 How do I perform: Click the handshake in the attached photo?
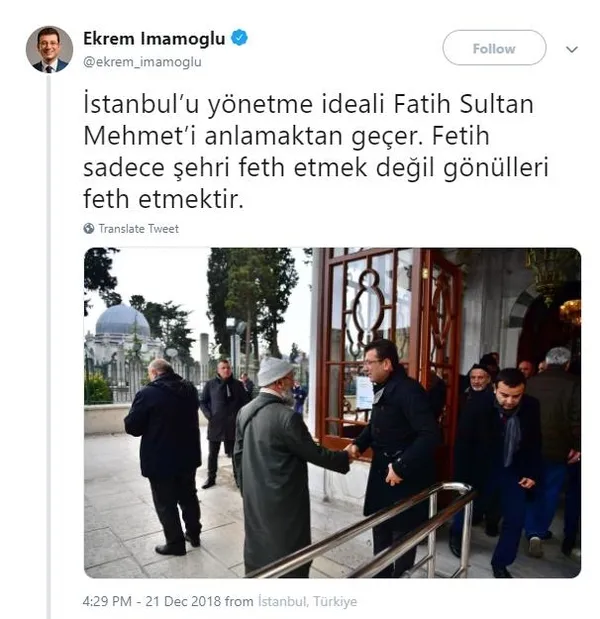coord(352,451)
